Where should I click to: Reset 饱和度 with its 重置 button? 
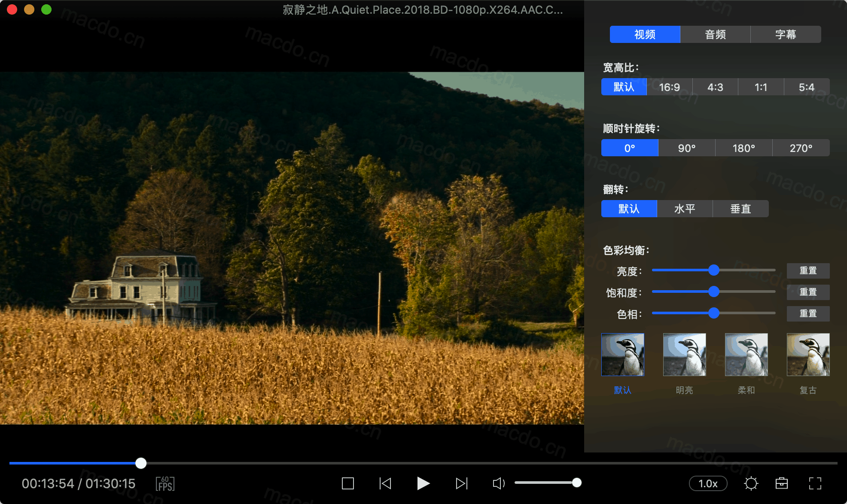808,292
